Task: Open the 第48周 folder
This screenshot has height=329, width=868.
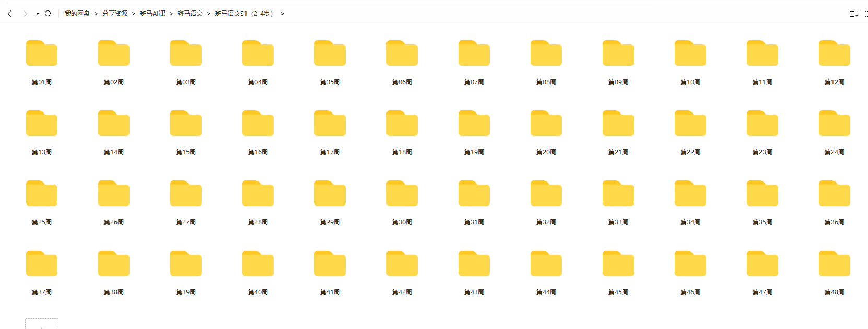Action: (x=834, y=264)
